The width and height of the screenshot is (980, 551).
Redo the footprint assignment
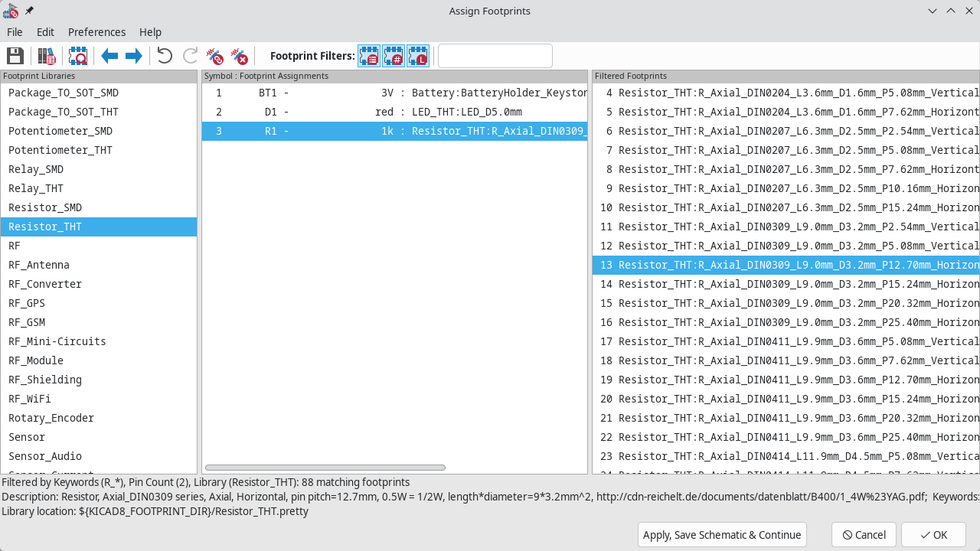tap(189, 55)
